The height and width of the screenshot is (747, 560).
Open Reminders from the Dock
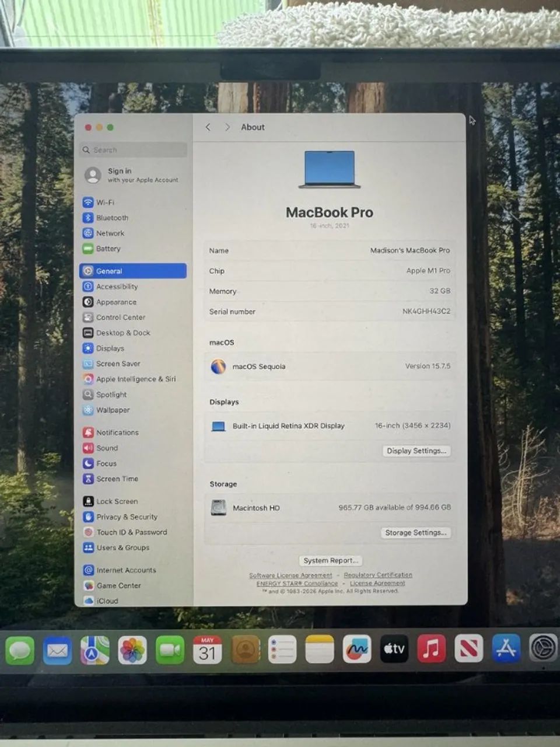click(x=282, y=649)
